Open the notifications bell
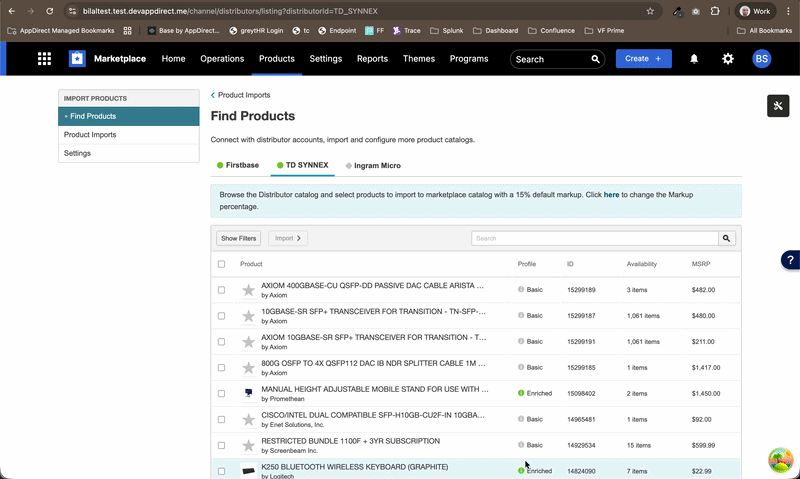Viewport: 800px width, 479px height. (694, 59)
